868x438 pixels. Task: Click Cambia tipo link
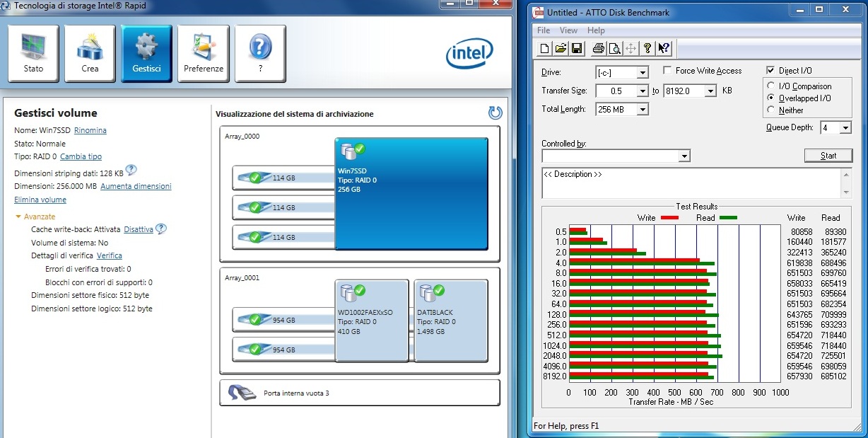[81, 156]
